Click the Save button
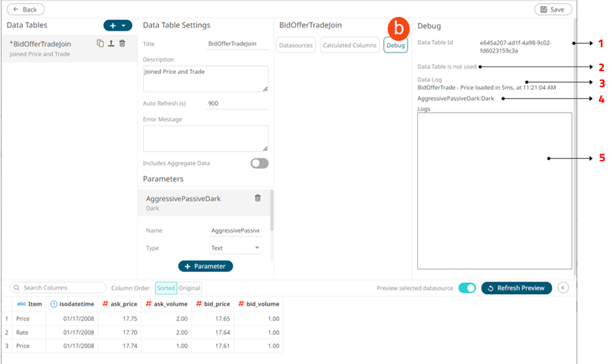612x364 pixels. tap(552, 10)
